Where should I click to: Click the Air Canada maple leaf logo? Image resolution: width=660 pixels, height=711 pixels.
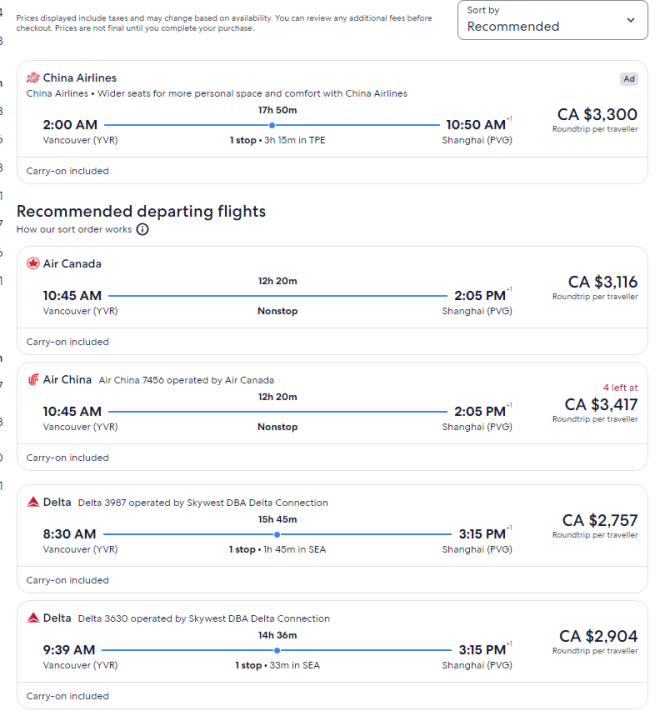(x=33, y=264)
